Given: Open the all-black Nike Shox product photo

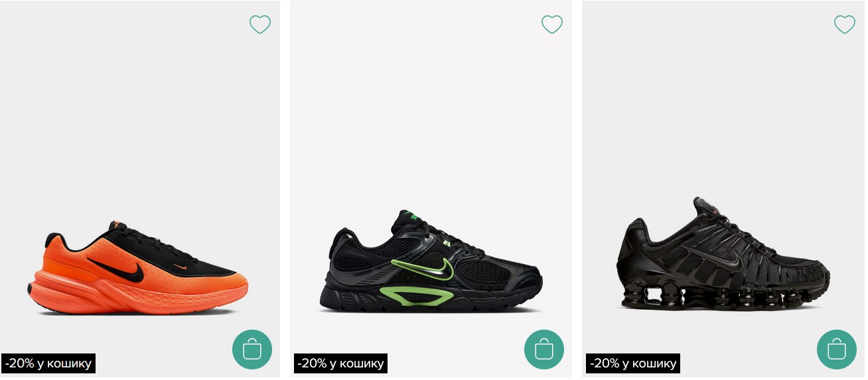Looking at the screenshot, I should (723, 166).
